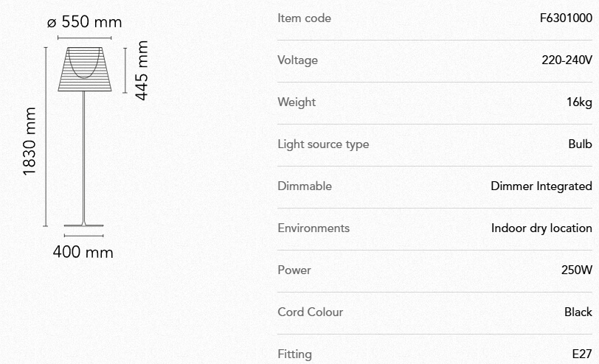The image size is (599, 364).
Task: Select the 220-240V voltage value
Action: point(567,60)
